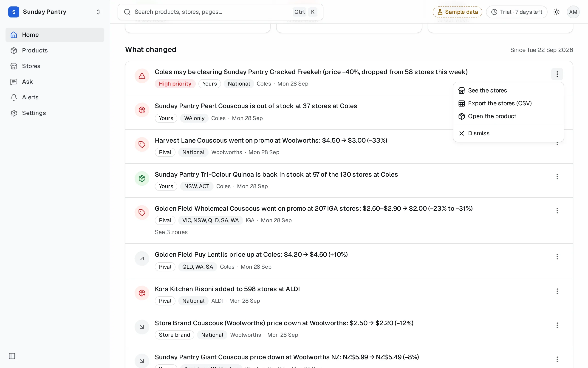Viewport: 588px width, 368px height.
Task: Open options for Golden Field Puy Lentils row
Action: (557, 257)
